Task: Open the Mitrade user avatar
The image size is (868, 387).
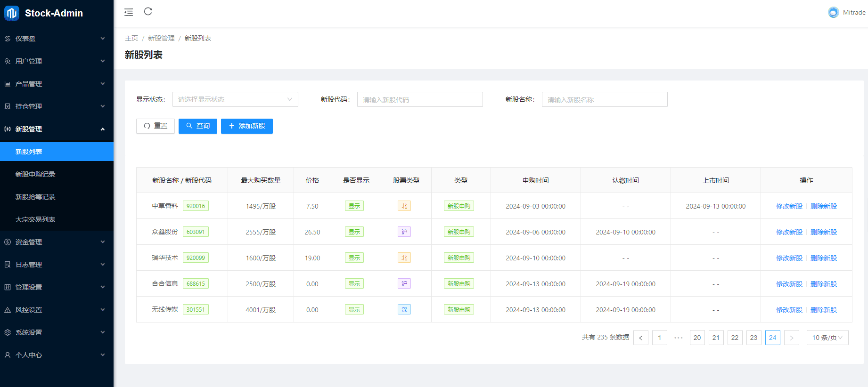Action: point(833,12)
